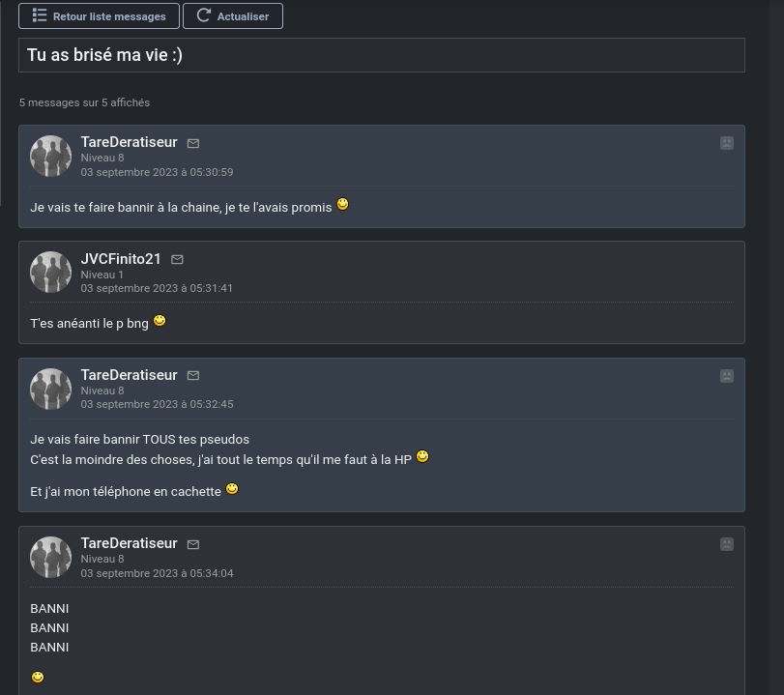Viewport: 784px width, 695px height.
Task: Click sad-face report icon on 05:34:04 message
Action: pos(727,544)
